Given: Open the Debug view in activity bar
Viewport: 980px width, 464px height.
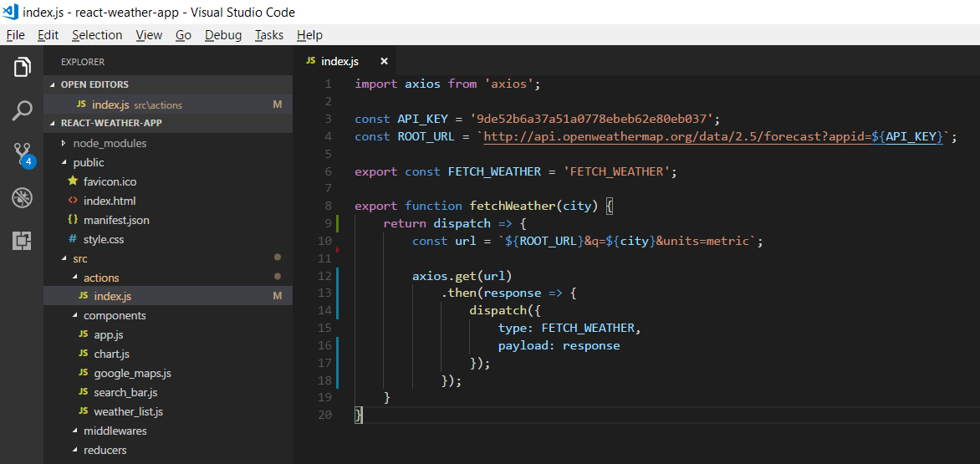Looking at the screenshot, I should [x=22, y=198].
